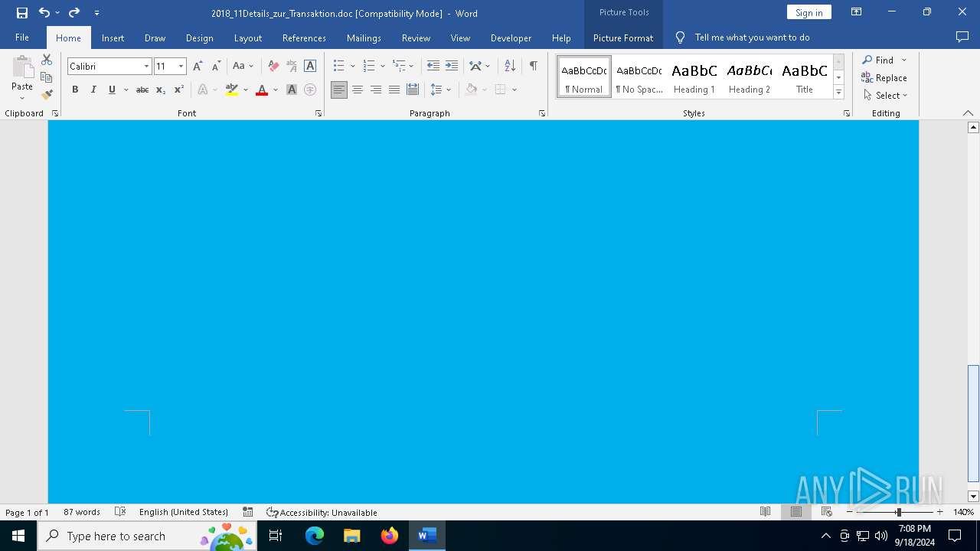980x551 pixels.
Task: Toggle italic formatting
Action: coord(93,90)
